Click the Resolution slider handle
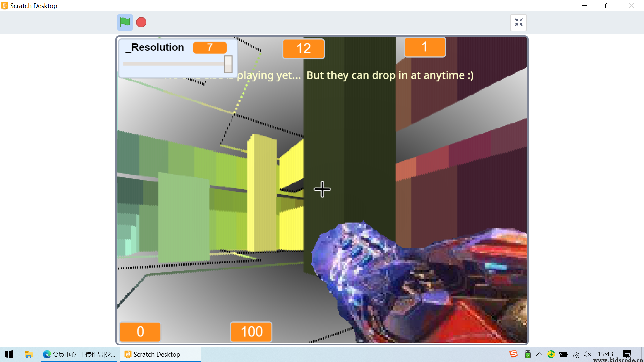Image resolution: width=644 pixels, height=362 pixels. pyautogui.click(x=228, y=64)
